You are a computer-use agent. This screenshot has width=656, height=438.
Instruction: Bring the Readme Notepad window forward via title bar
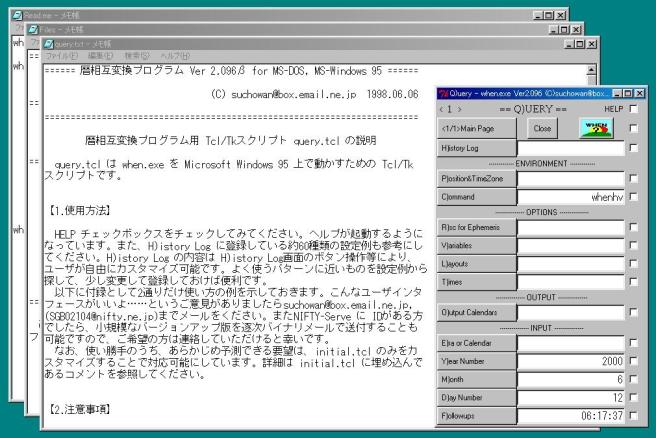[x=289, y=15]
